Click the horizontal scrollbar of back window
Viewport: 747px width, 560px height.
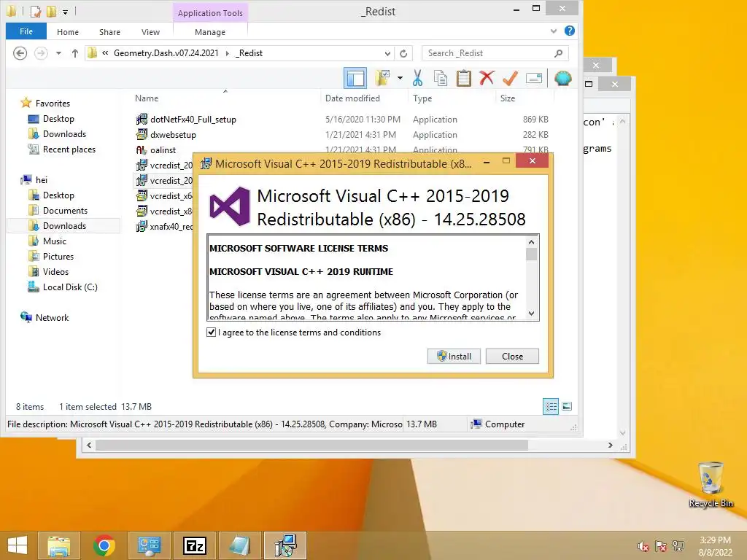312,446
